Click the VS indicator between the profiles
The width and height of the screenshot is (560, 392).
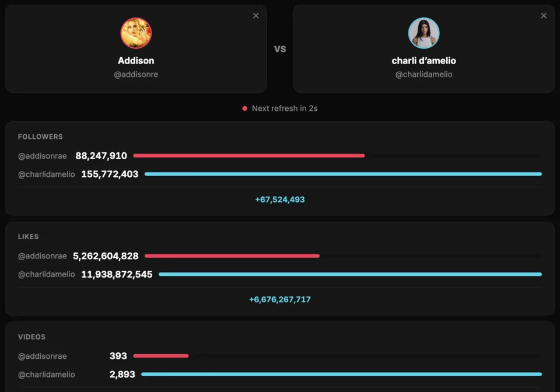(280, 49)
